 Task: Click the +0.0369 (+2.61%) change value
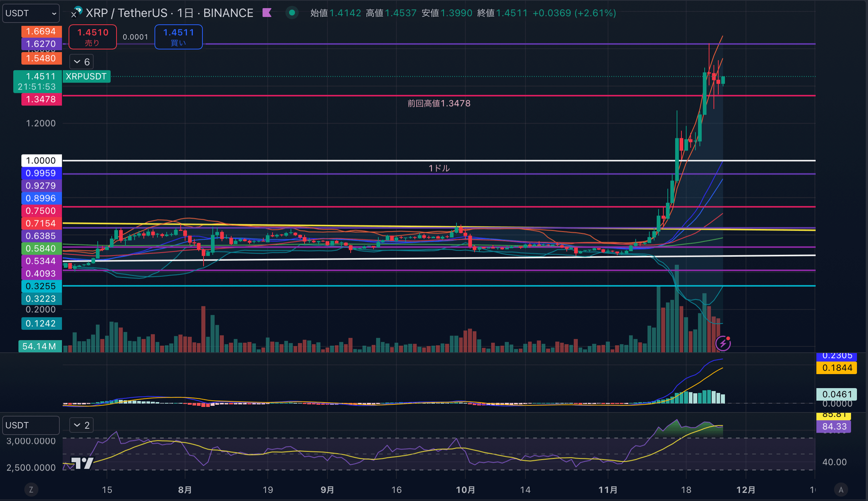tap(574, 13)
